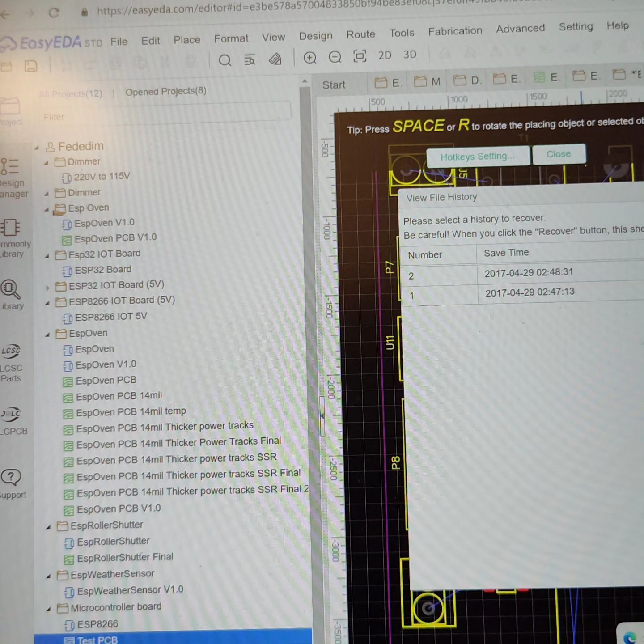Collapse the Fededim tree root
This screenshot has width=644, height=644.
click(x=37, y=148)
